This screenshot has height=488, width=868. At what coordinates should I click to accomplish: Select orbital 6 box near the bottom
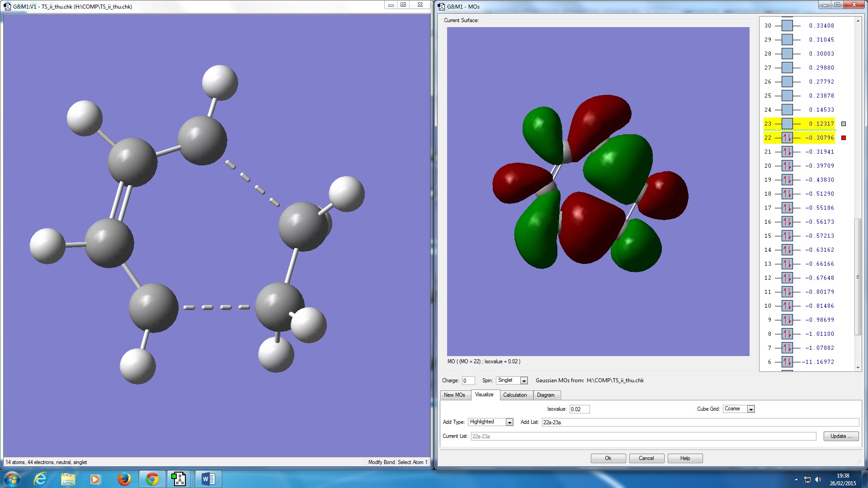pos(787,362)
